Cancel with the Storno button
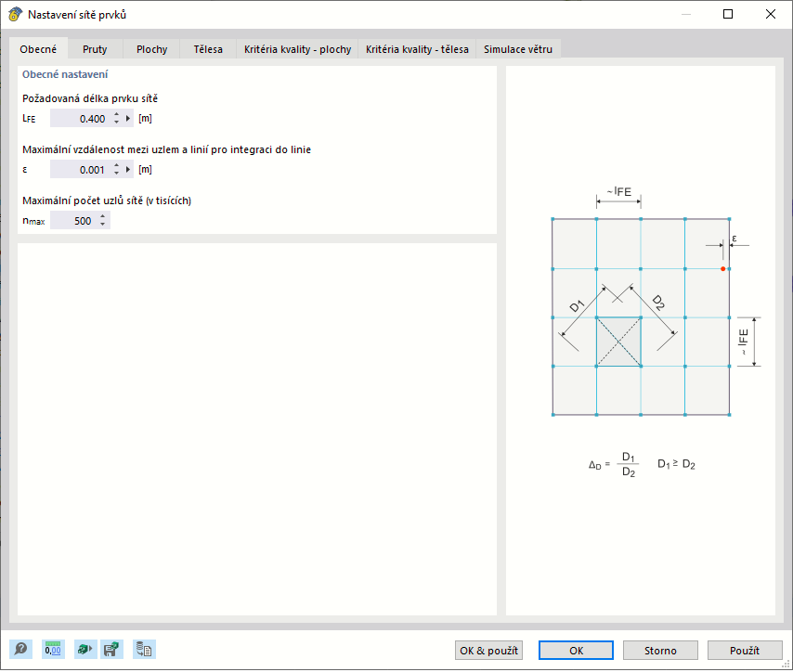 coord(660,651)
